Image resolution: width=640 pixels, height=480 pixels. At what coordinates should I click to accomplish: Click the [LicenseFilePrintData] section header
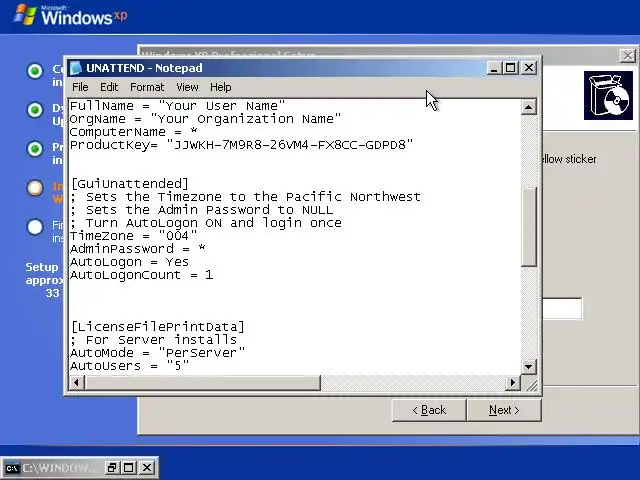coord(158,327)
